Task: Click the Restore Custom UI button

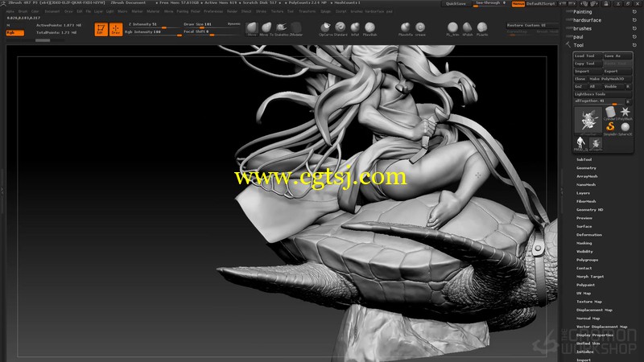Action: [532, 25]
